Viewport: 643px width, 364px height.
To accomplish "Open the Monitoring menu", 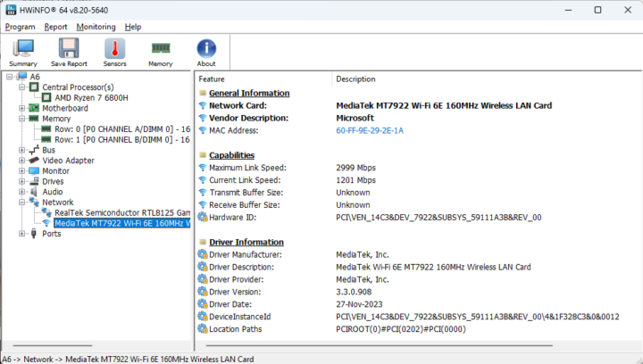I will click(96, 27).
